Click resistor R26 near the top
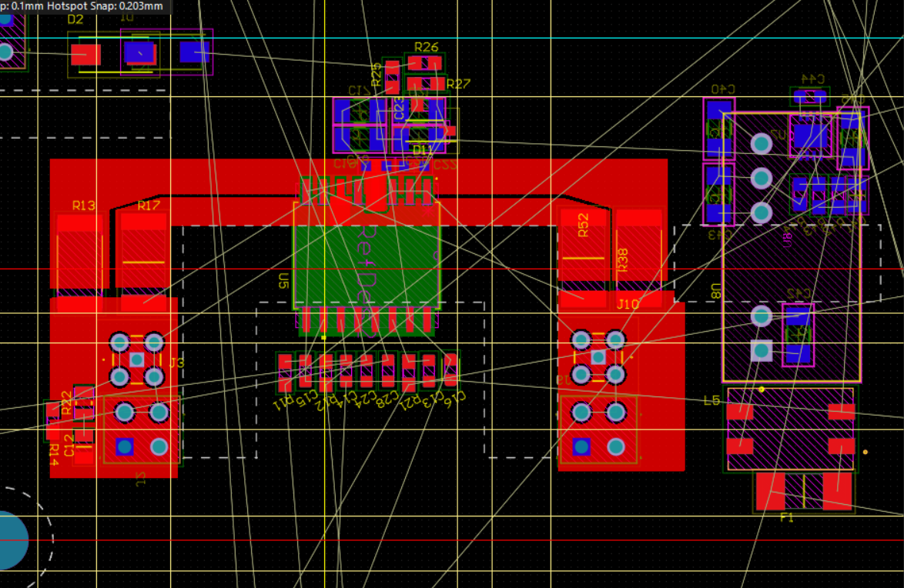The image size is (904, 588). pos(426,62)
